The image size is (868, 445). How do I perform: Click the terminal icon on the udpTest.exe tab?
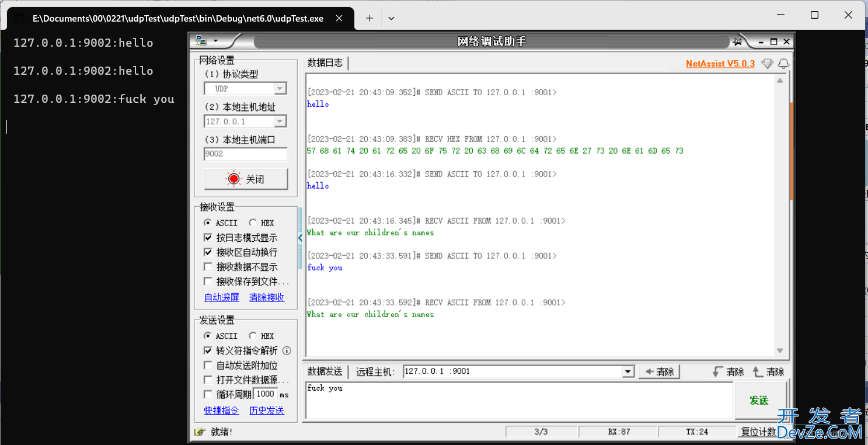[19, 19]
